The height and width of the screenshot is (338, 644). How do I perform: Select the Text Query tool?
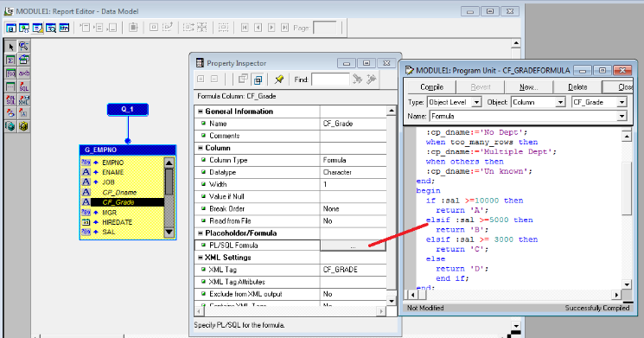24,113
